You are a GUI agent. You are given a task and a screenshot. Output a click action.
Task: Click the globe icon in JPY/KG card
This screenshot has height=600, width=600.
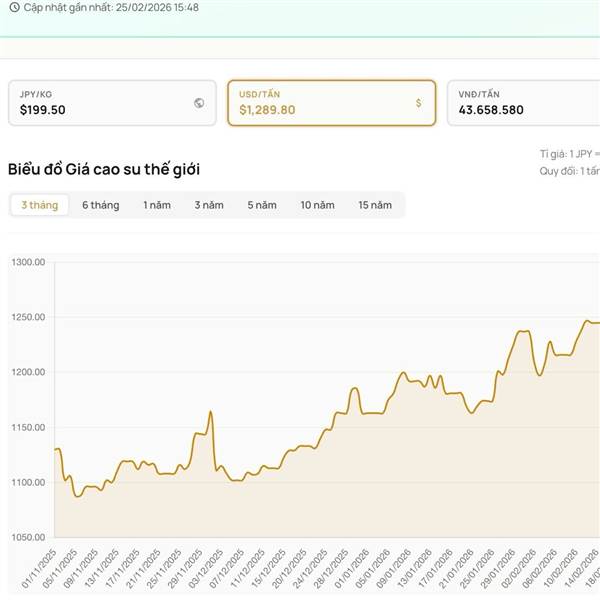tap(199, 103)
